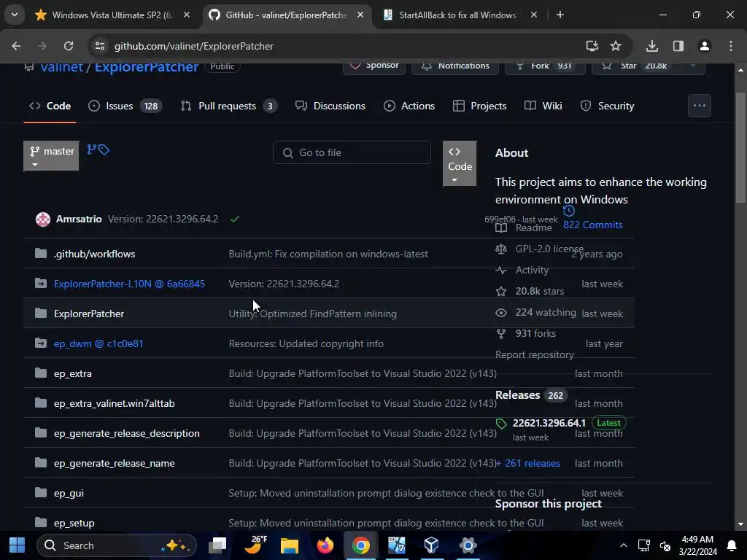Switch to StartAllBack browser tab
The width and height of the screenshot is (747, 560).
[x=457, y=15]
